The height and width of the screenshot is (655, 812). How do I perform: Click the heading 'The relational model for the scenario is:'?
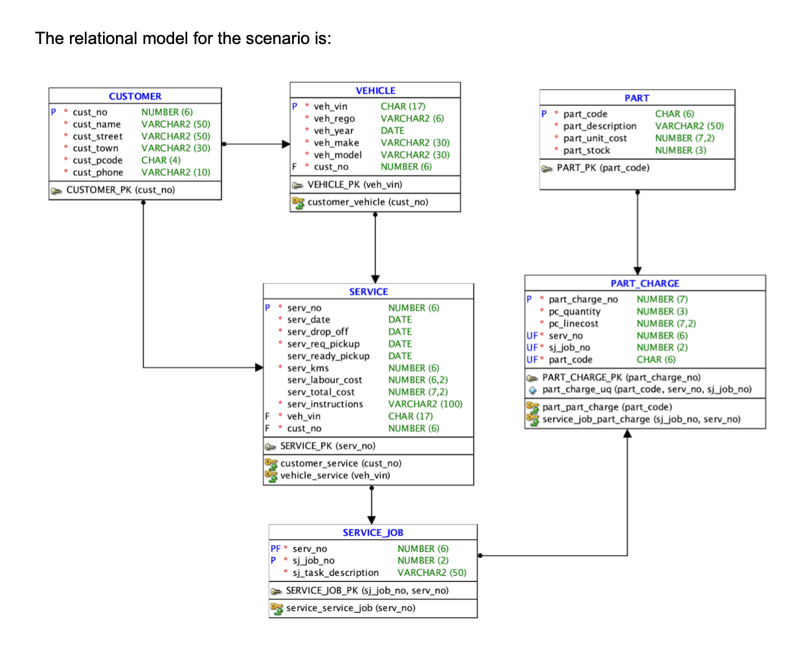183,38
